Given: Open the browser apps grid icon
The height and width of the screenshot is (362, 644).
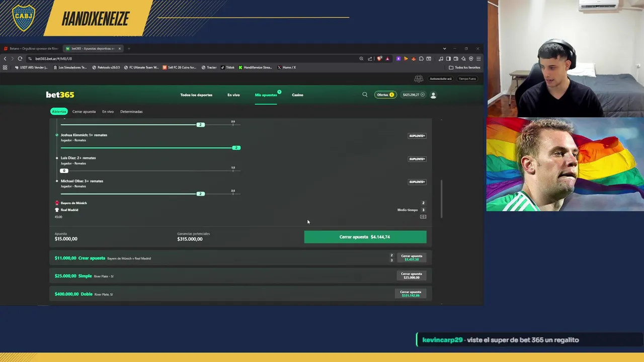Looking at the screenshot, I should click(x=5, y=67).
